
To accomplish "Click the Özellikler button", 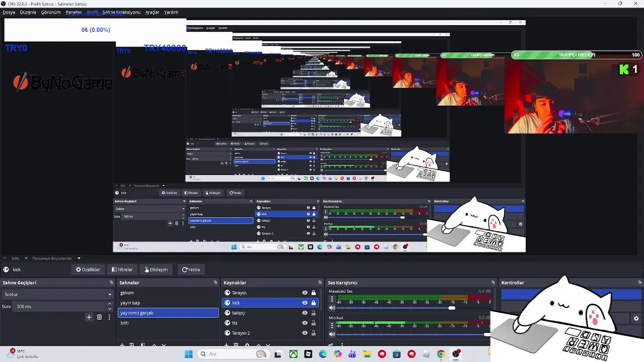I will [88, 269].
